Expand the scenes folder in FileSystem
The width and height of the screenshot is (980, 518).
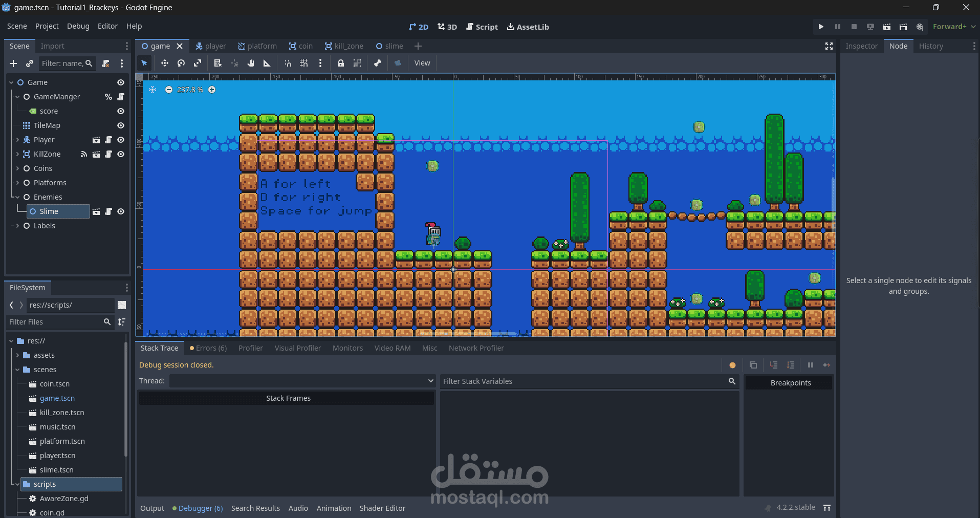(x=17, y=369)
